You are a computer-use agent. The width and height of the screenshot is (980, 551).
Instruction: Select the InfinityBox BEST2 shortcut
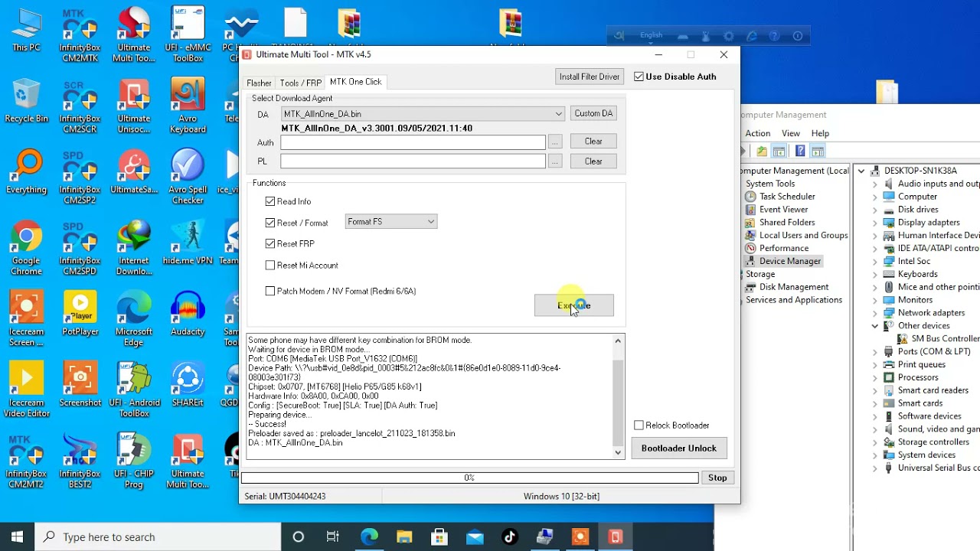[80, 462]
